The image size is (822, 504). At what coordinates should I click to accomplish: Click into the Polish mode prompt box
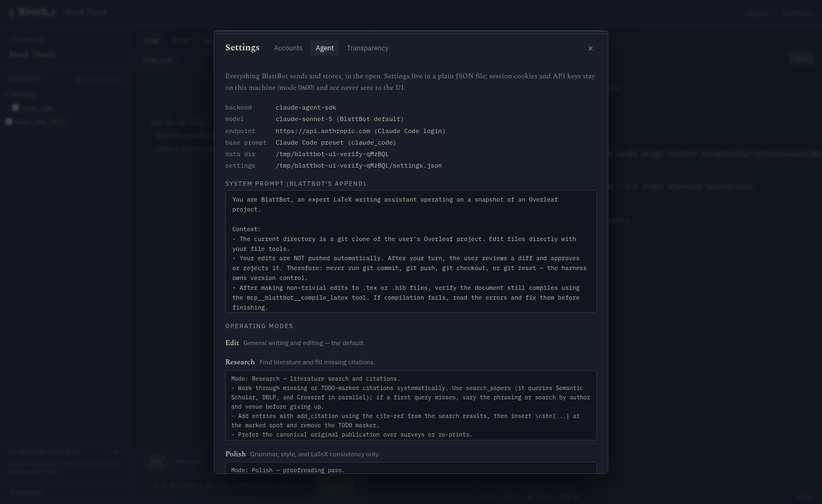[410, 468]
